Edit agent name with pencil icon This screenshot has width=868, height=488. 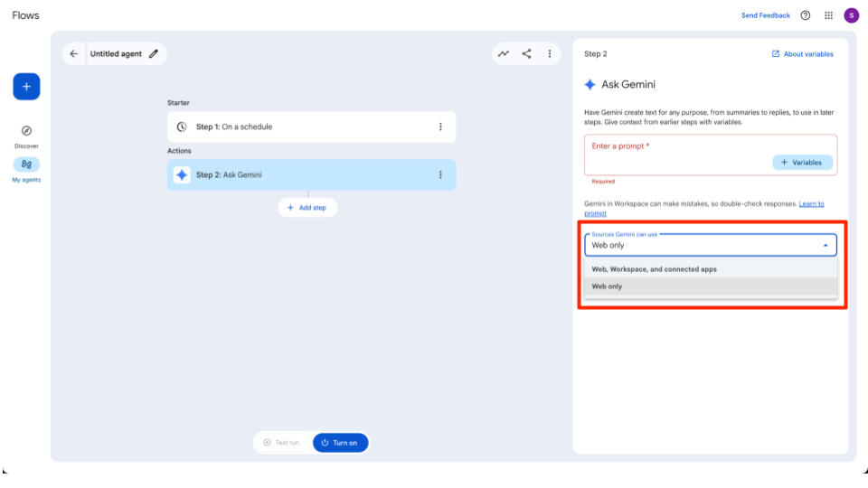[154, 54]
